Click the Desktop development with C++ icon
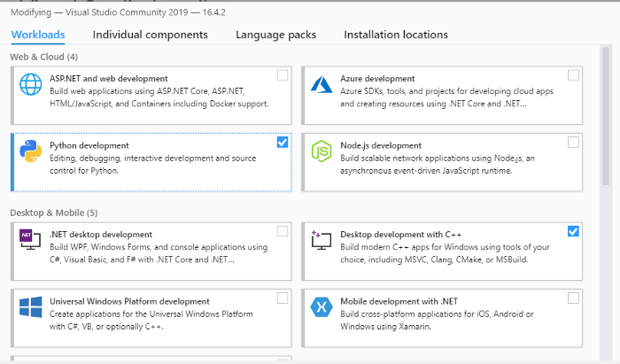 click(x=321, y=240)
